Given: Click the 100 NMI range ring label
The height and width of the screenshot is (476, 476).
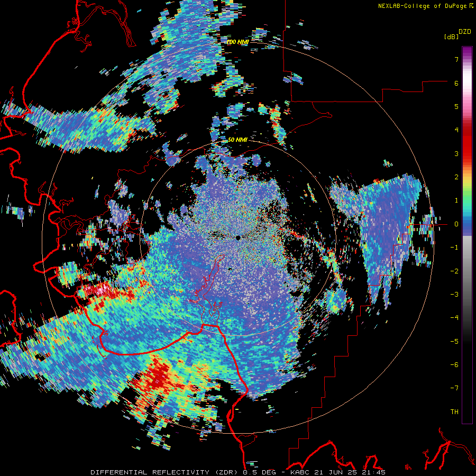Looking at the screenshot, I should click(x=237, y=42).
